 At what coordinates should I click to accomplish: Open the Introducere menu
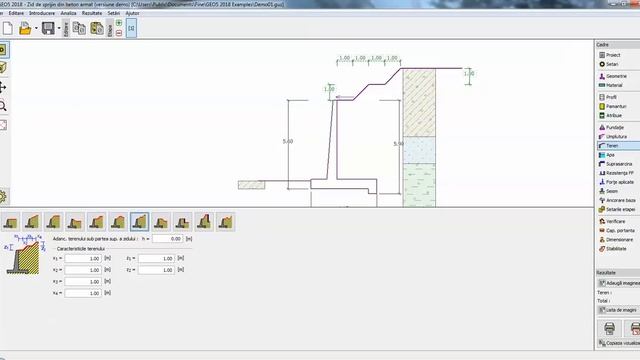[42, 13]
